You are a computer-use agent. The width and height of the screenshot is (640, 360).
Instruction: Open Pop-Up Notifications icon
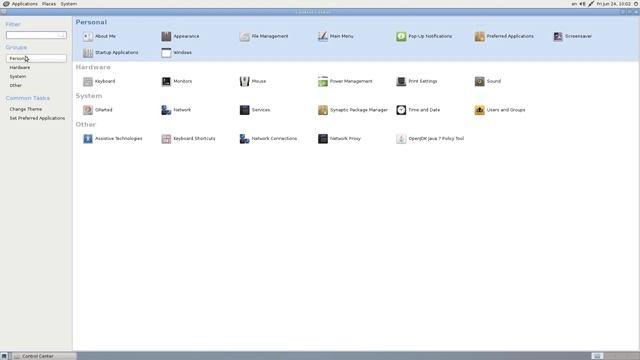tap(401, 36)
